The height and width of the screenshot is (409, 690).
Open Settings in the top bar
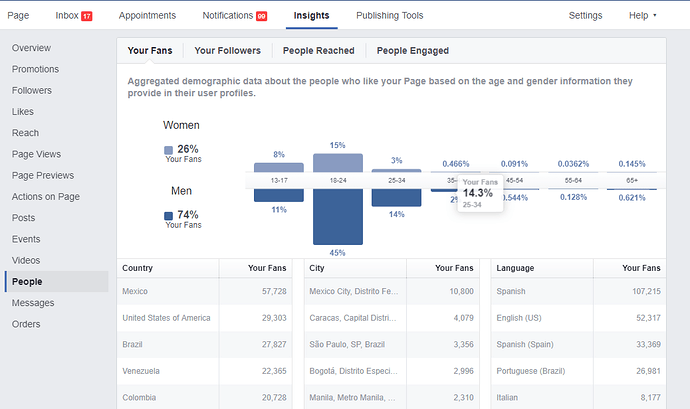[x=585, y=15]
